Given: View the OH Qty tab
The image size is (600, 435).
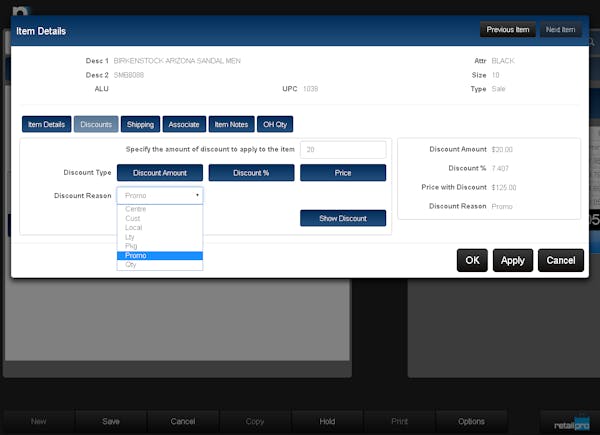Looking at the screenshot, I should tap(275, 124).
